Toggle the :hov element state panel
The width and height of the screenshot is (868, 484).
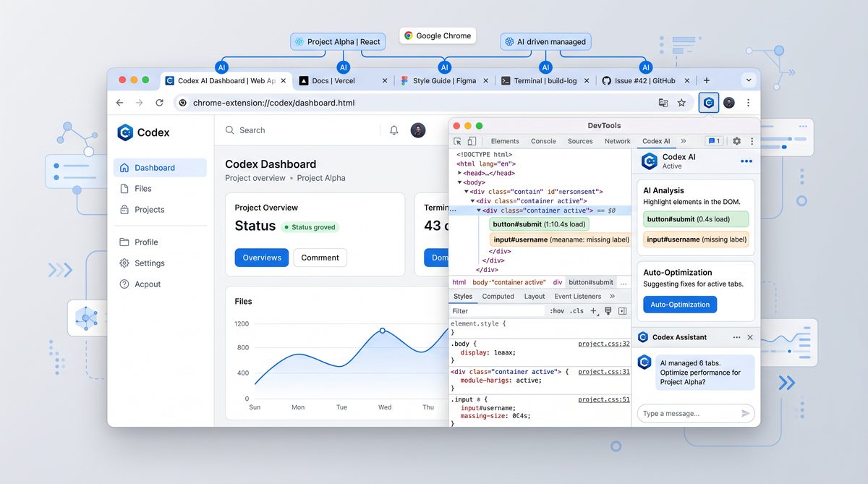[557, 311]
